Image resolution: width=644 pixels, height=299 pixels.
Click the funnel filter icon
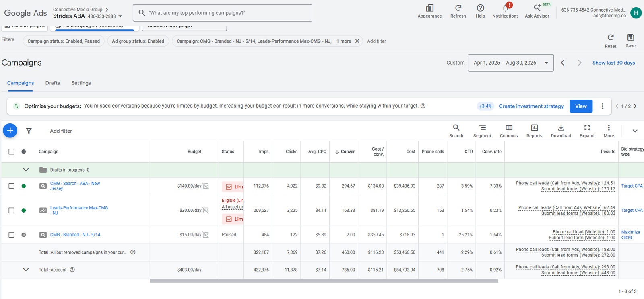click(29, 131)
